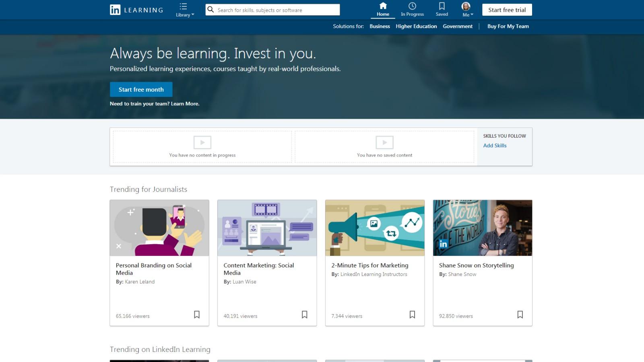
Task: Click the LinkedIn Learning logo
Action: 136,10
